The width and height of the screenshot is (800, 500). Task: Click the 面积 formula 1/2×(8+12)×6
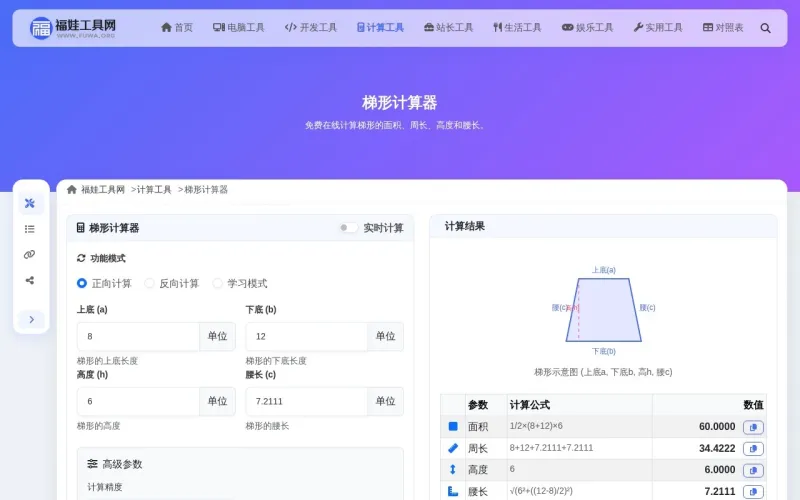[536, 426]
